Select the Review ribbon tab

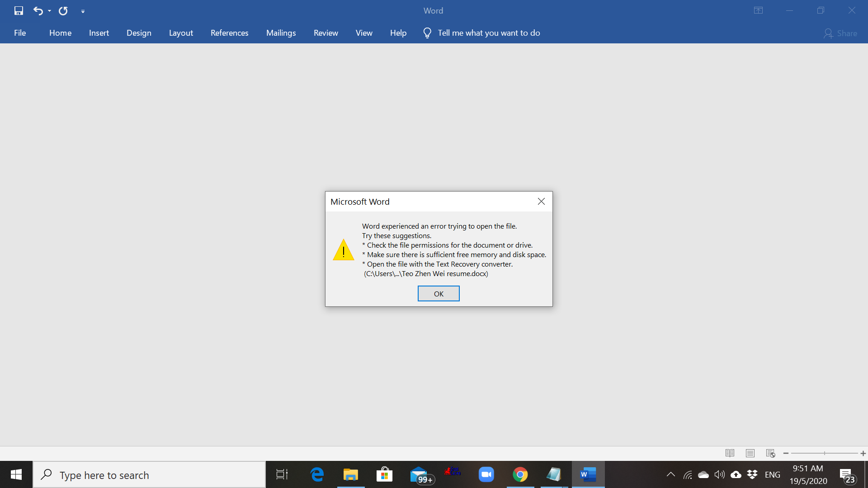point(325,33)
